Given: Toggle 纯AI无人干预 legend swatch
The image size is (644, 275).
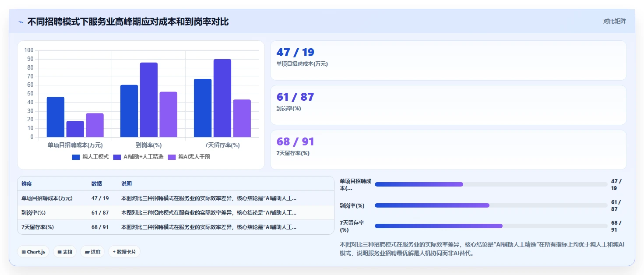Looking at the screenshot, I should 172,157.
